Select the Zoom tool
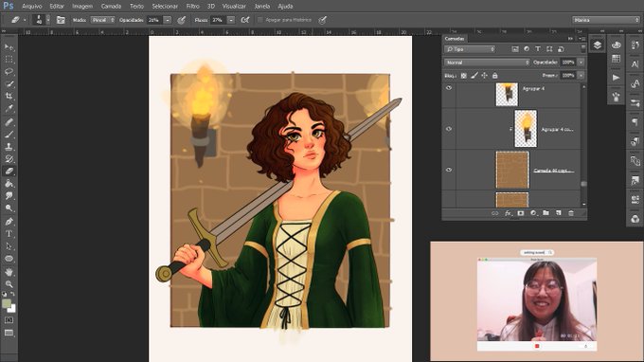644x362 pixels. click(9, 284)
